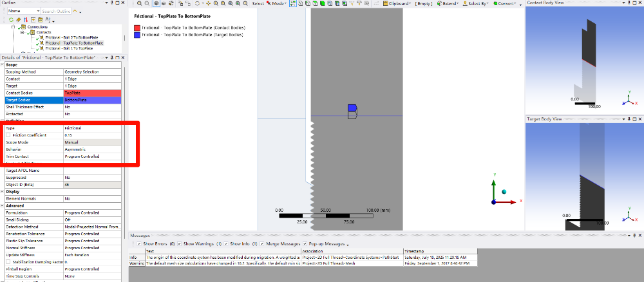Select the Rotate view tool
This screenshot has height=282, width=644.
(197, 3)
